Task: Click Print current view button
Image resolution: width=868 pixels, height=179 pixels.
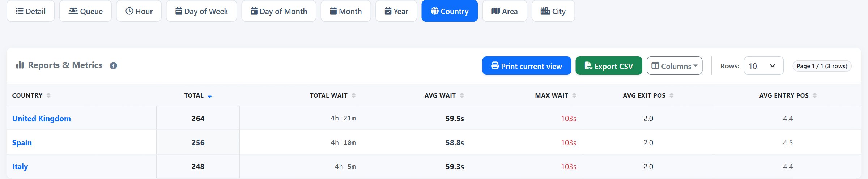Action: tap(527, 66)
